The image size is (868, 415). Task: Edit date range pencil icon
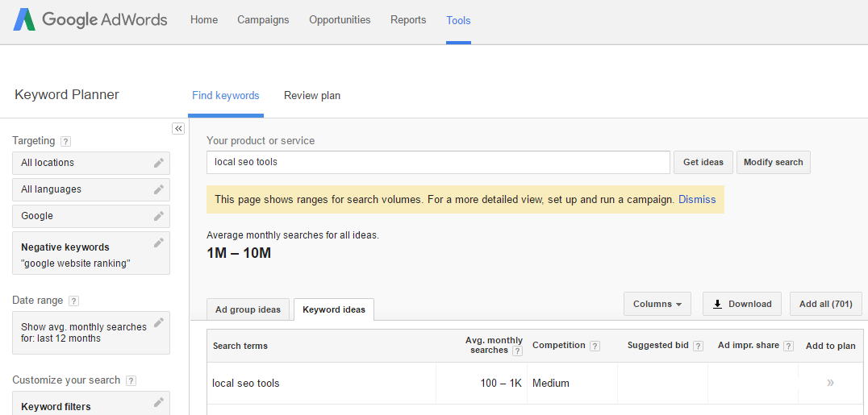tap(159, 322)
